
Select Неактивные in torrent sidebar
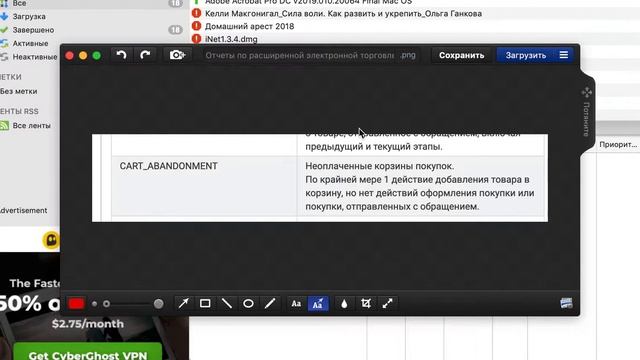[35, 57]
